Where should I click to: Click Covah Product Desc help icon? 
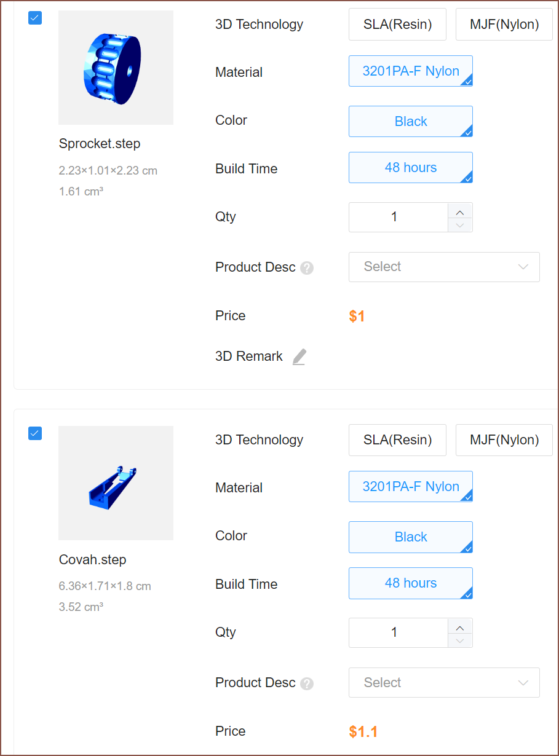[307, 683]
